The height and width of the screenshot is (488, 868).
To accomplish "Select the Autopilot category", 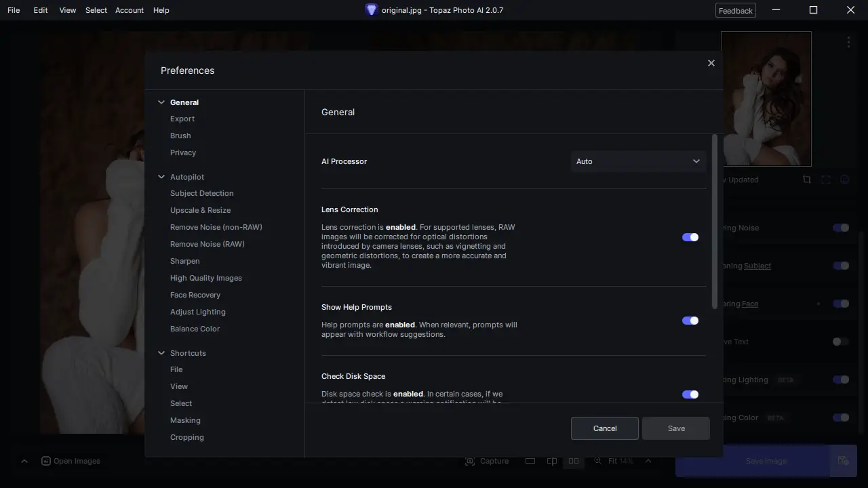I will 187,177.
